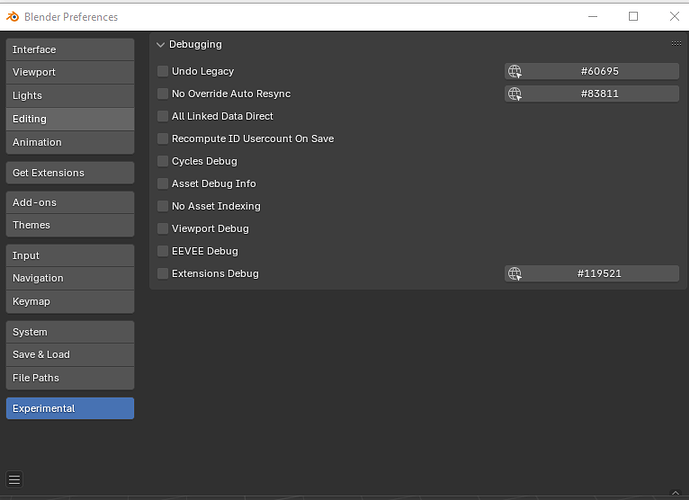This screenshot has width=689, height=500.
Task: Click the small up arrow at bottom-right corner
Action: 676,493
